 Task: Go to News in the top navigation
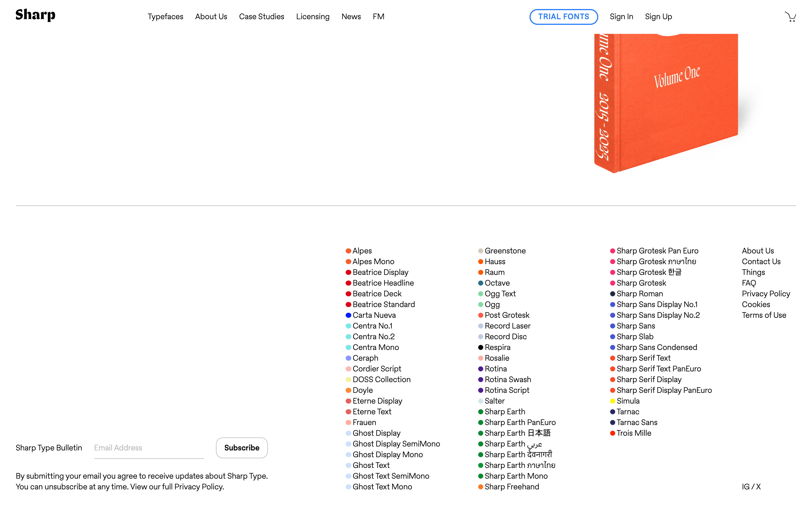pyautogui.click(x=351, y=16)
